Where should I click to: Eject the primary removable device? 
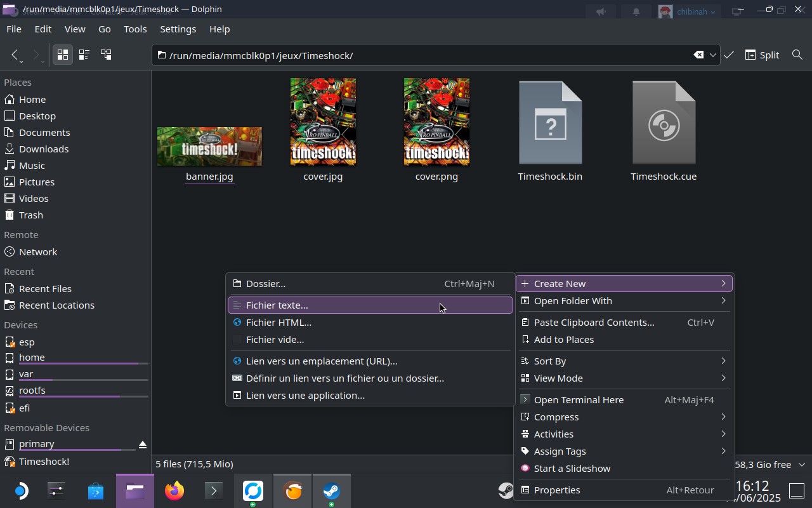[143, 444]
